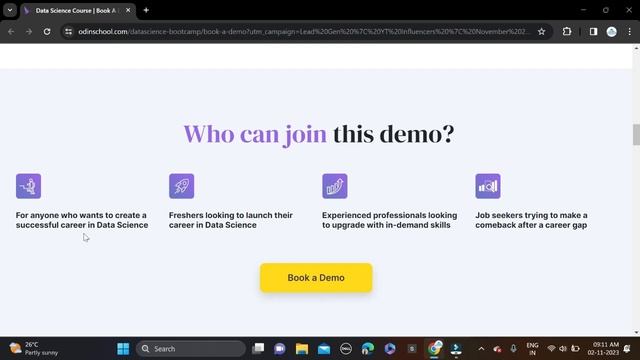This screenshot has width=640, height=360.
Task: Click text 'Job seekers trying to make a comeback'
Action: (x=531, y=220)
